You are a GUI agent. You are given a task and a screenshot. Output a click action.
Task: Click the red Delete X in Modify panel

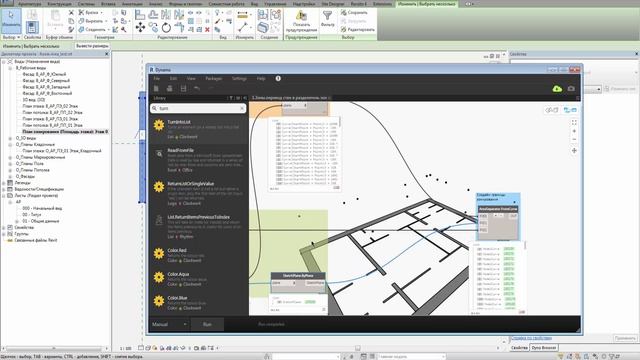(207, 29)
